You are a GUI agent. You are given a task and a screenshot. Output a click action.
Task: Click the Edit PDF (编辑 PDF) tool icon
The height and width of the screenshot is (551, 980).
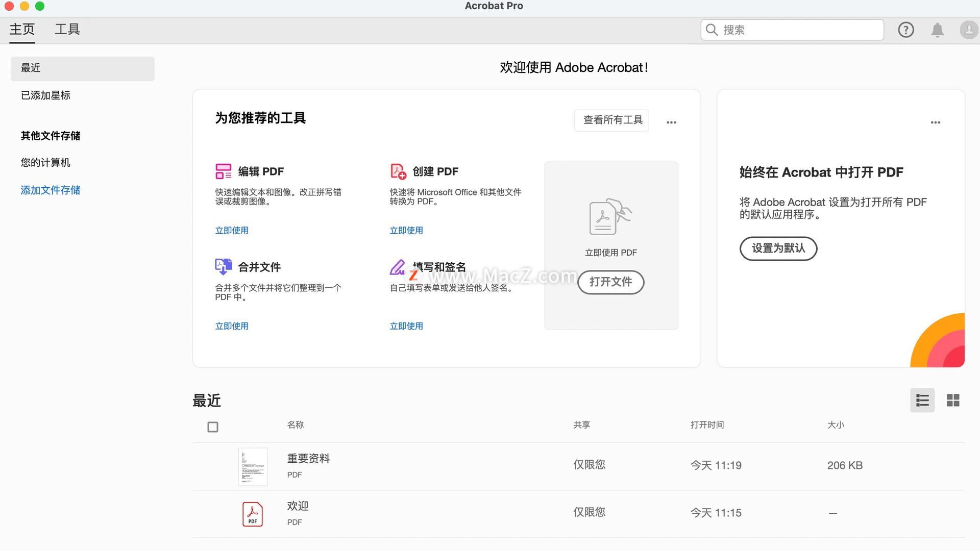point(223,171)
